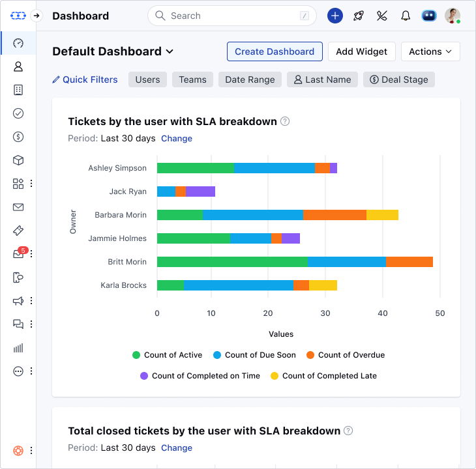
Task: Click Britt Morin's green Active bar segment
Action: (232, 262)
